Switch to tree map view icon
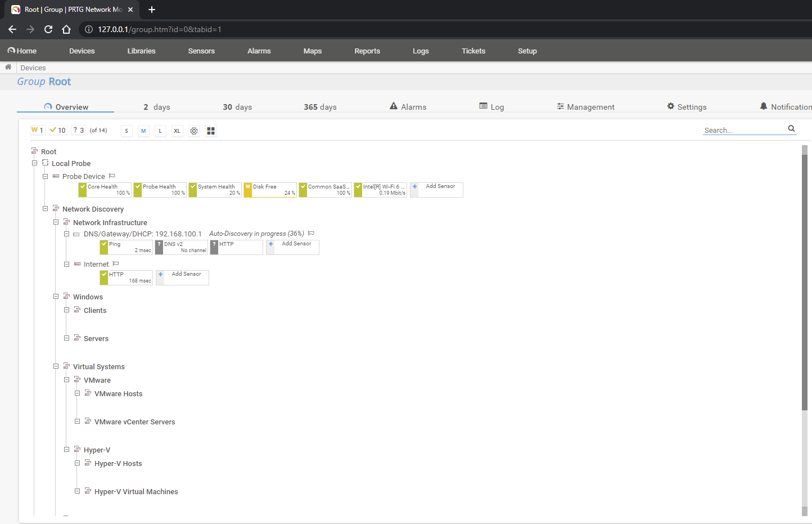This screenshot has height=524, width=812. point(211,131)
